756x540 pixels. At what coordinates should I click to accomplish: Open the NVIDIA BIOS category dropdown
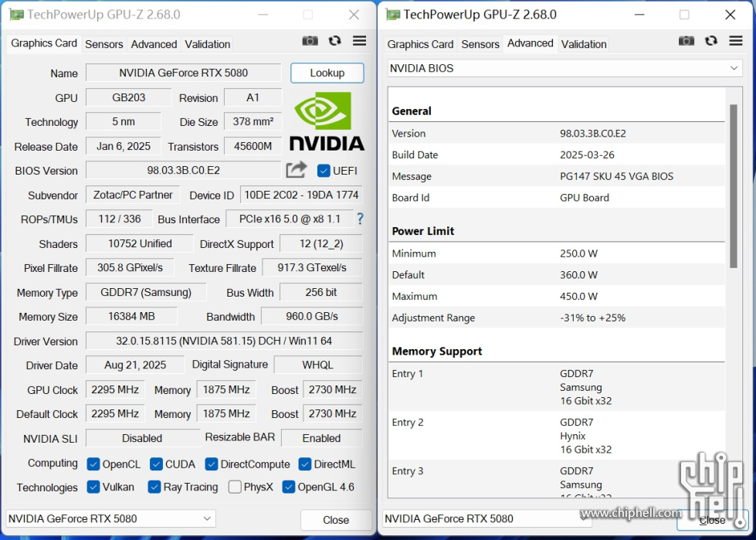click(x=564, y=68)
